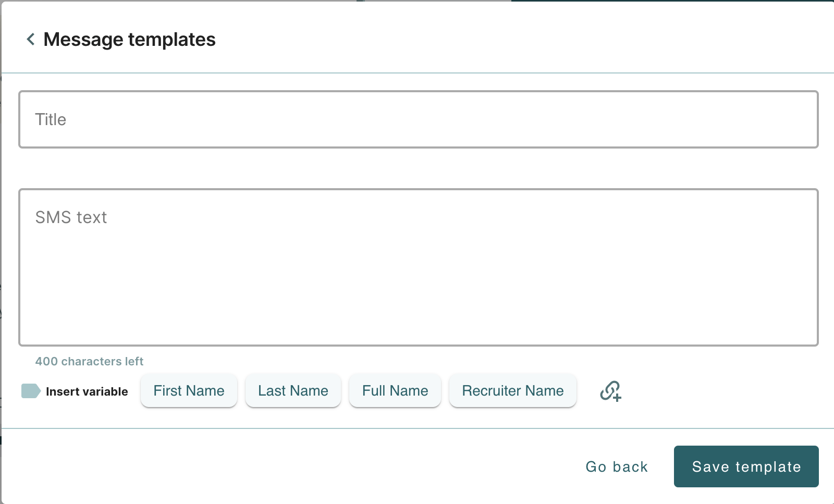This screenshot has height=504, width=834.
Task: Return to previous screen via header arrow
Action: coord(31,39)
